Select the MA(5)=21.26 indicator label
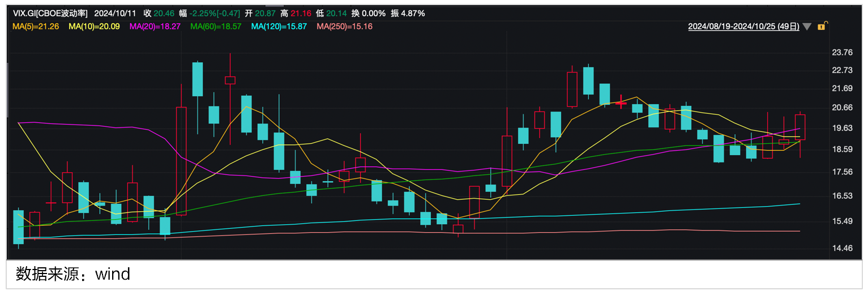Viewport: 868px width, 295px height. (x=36, y=26)
